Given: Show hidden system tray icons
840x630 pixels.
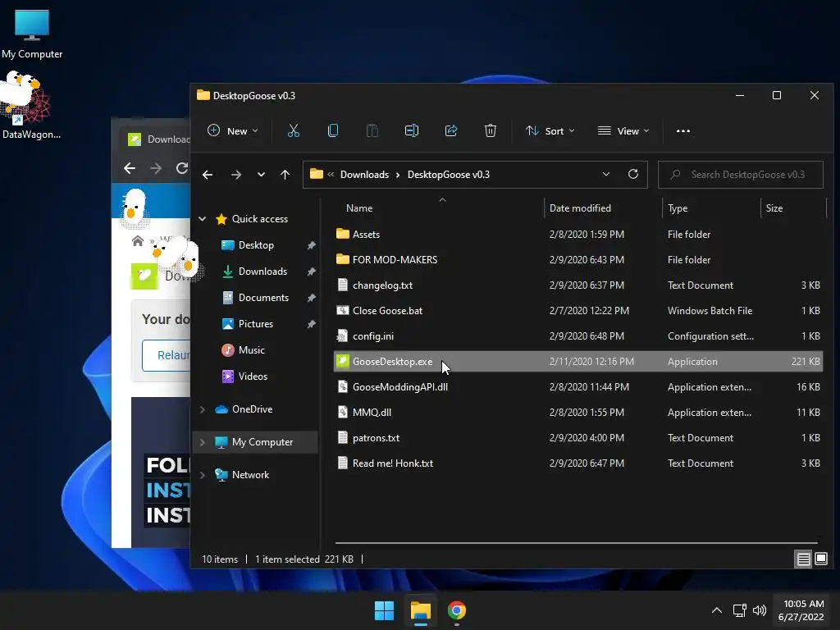Looking at the screenshot, I should (x=717, y=610).
